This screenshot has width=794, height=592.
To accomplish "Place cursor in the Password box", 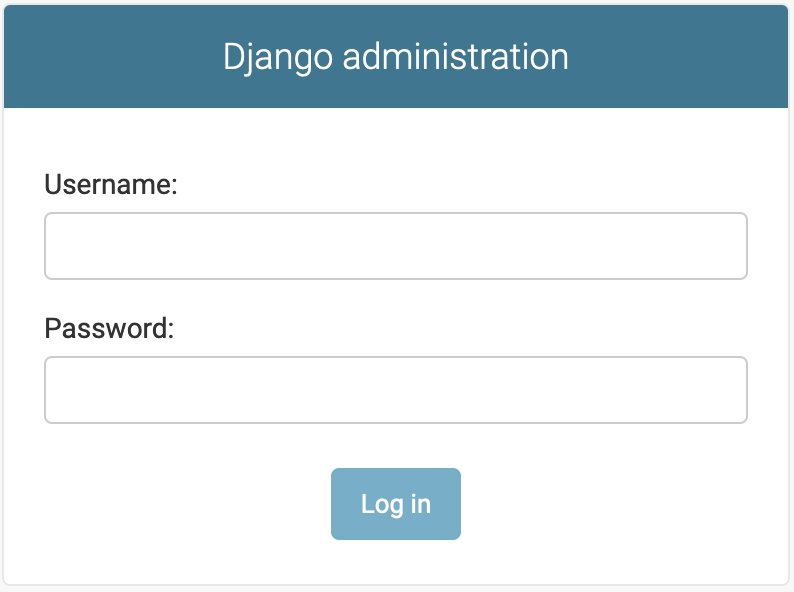I will click(x=395, y=390).
